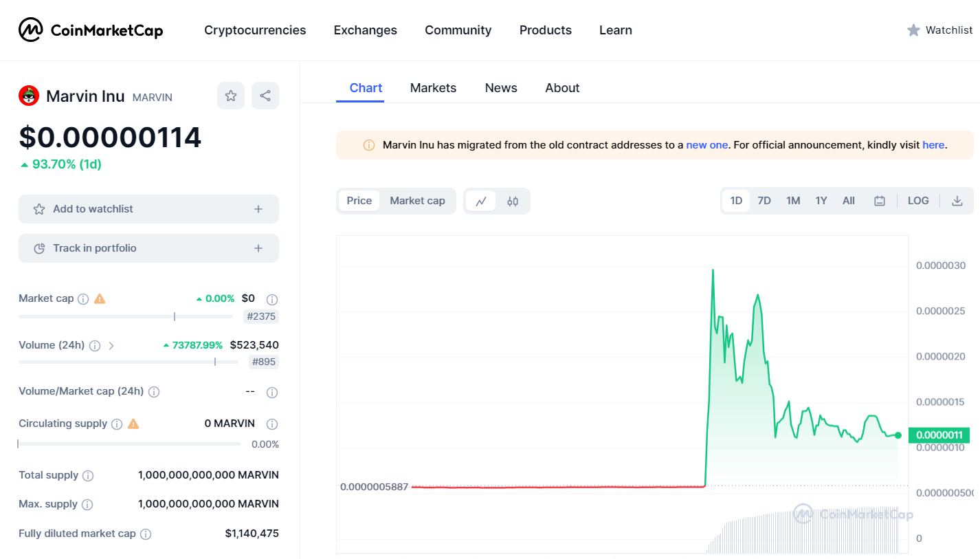Click Total supply info icon
Screen dimensions: 980x559
tap(88, 476)
